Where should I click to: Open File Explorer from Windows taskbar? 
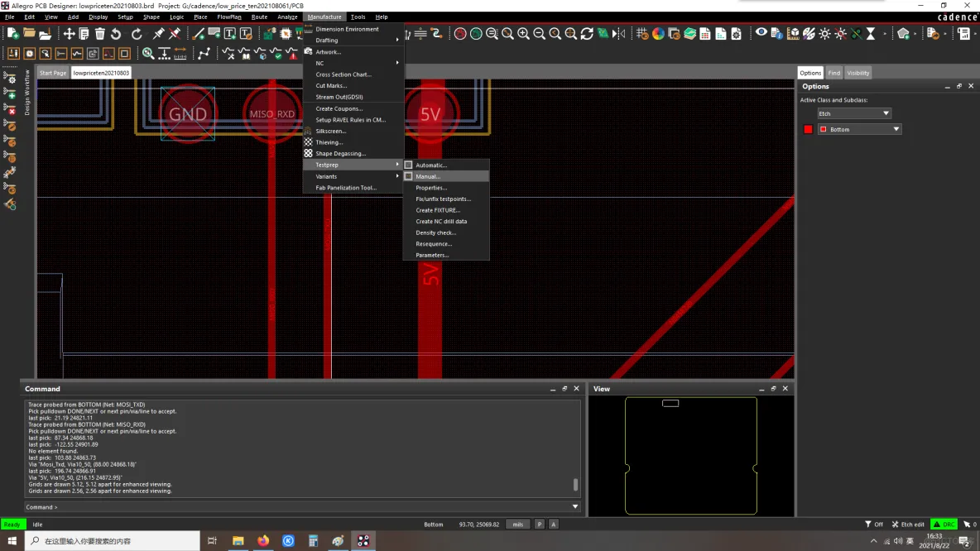(x=238, y=541)
